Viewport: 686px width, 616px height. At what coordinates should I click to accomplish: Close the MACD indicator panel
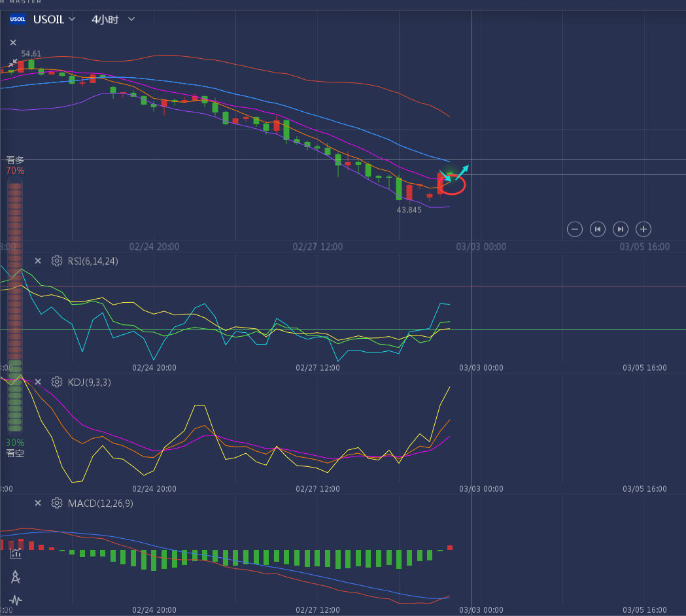(x=38, y=503)
